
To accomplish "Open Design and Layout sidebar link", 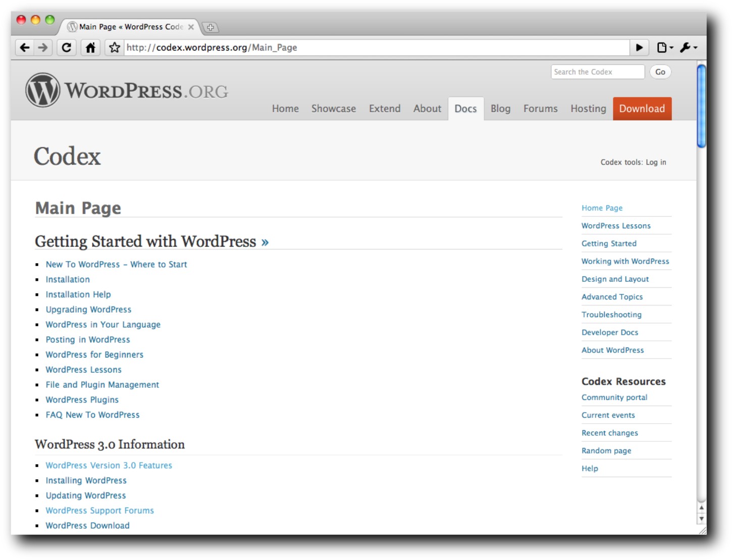I will point(615,279).
